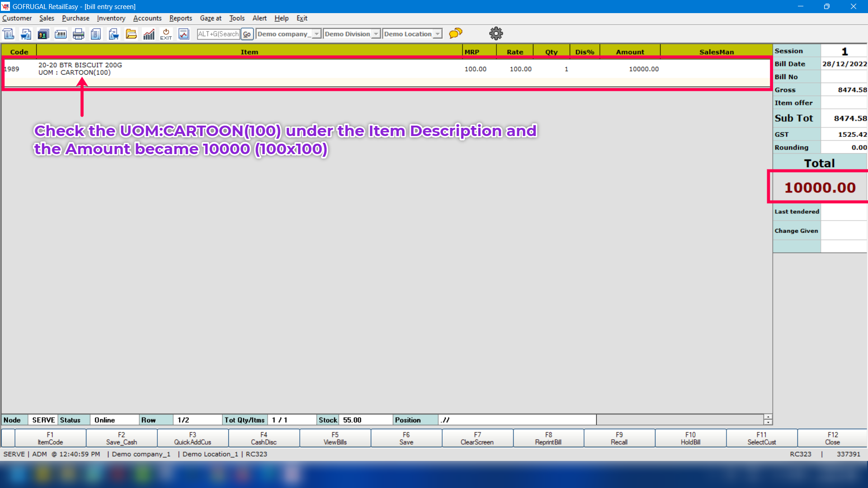Click the customer photo icon in toolbar
Screen dimensions: 868x488
[x=43, y=34]
